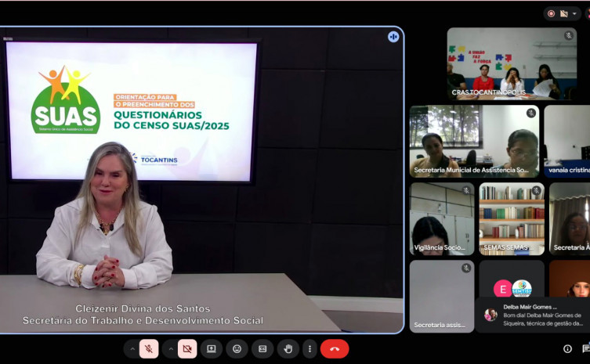Unmute the microphone in the call toolbar

149,349
